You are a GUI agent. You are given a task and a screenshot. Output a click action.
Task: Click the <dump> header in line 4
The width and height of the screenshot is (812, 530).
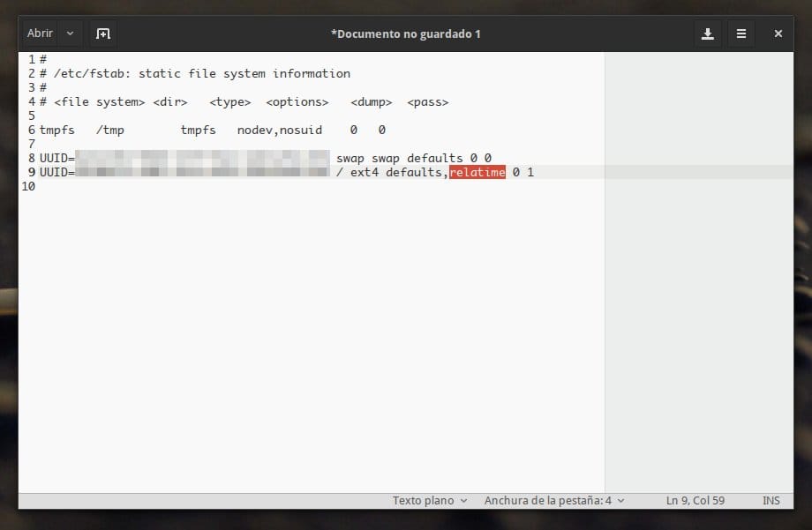372,102
